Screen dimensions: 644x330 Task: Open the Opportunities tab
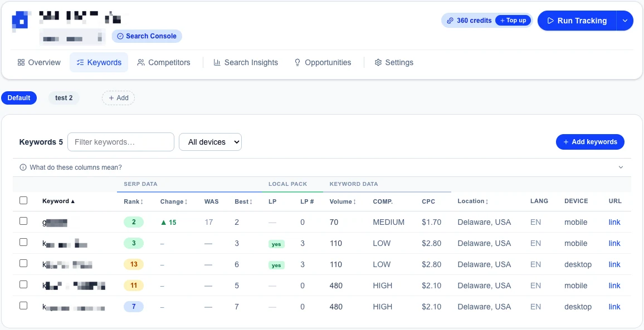(323, 62)
